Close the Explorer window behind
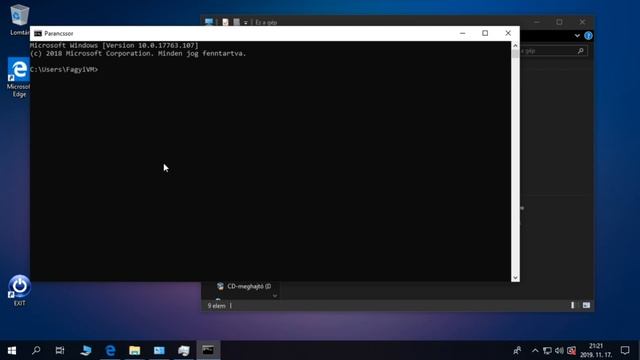Viewport: 640px width, 360px height. tap(582, 22)
